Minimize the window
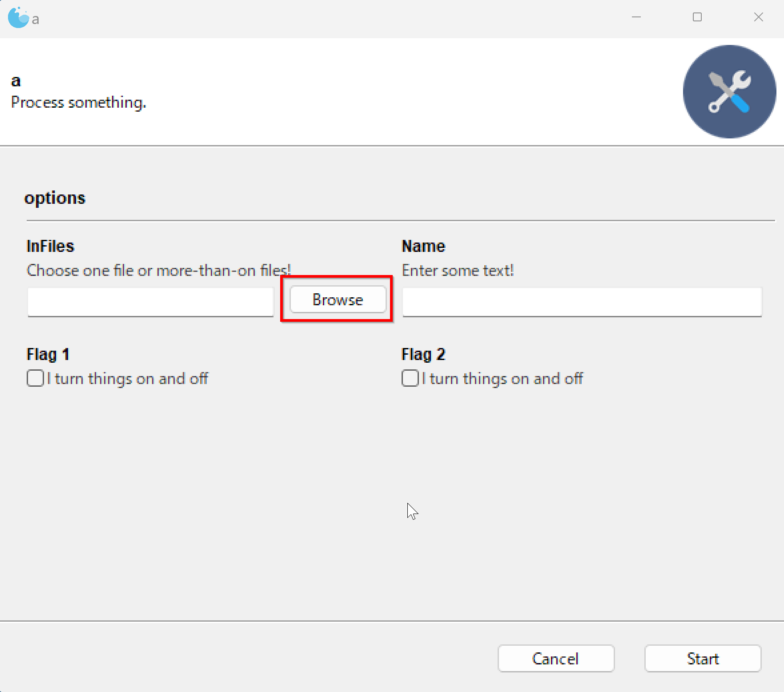Viewport: 784px width, 692px height. click(x=636, y=17)
